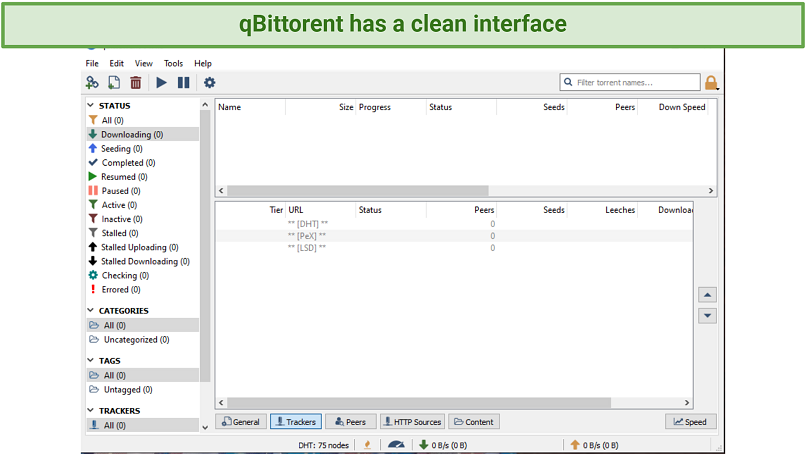Click the DHT: 75 nodes status text
Image resolution: width=806 pixels, height=456 pixels.
click(323, 445)
